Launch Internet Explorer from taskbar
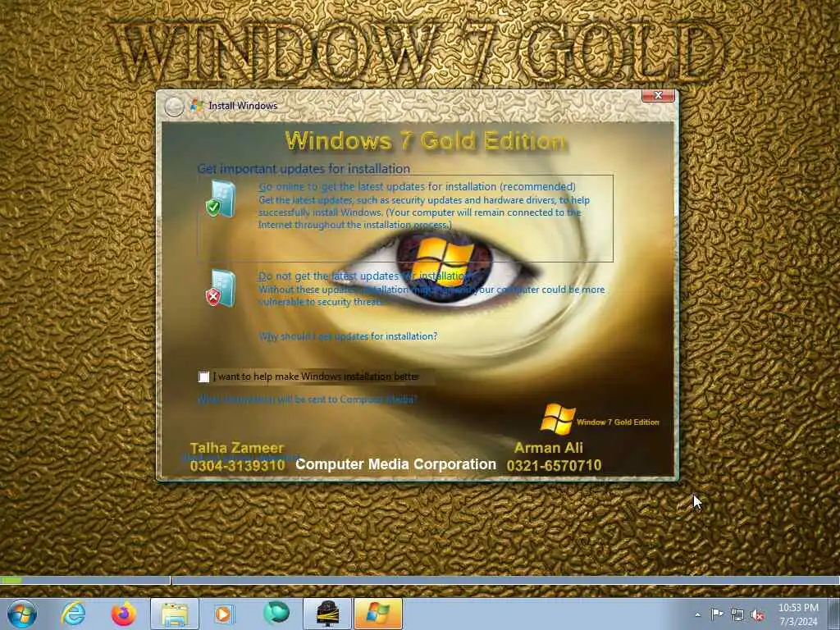Screen dimensions: 840x630 point(73,614)
